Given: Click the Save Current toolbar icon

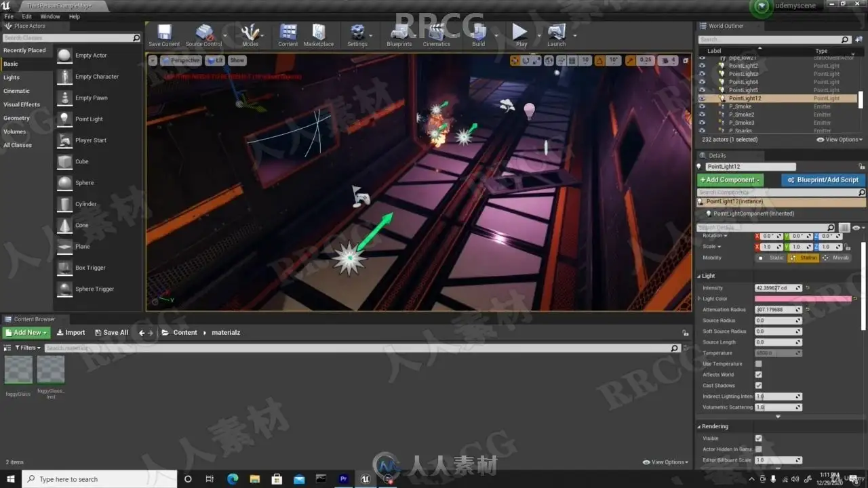Looking at the screenshot, I should pos(164,35).
